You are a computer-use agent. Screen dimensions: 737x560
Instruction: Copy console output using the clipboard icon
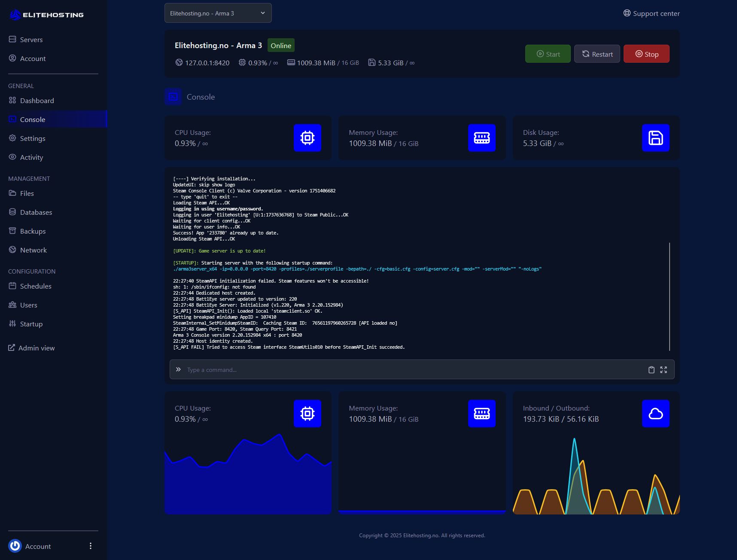click(652, 369)
